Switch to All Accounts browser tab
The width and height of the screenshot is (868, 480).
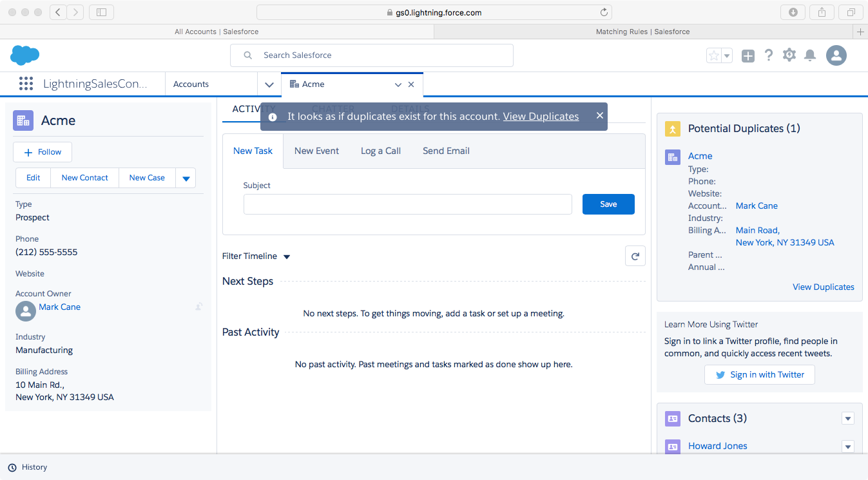[217, 32]
